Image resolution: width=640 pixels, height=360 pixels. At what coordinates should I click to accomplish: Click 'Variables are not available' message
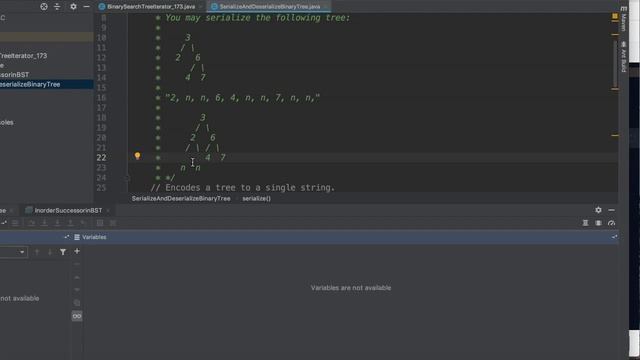pyautogui.click(x=351, y=288)
